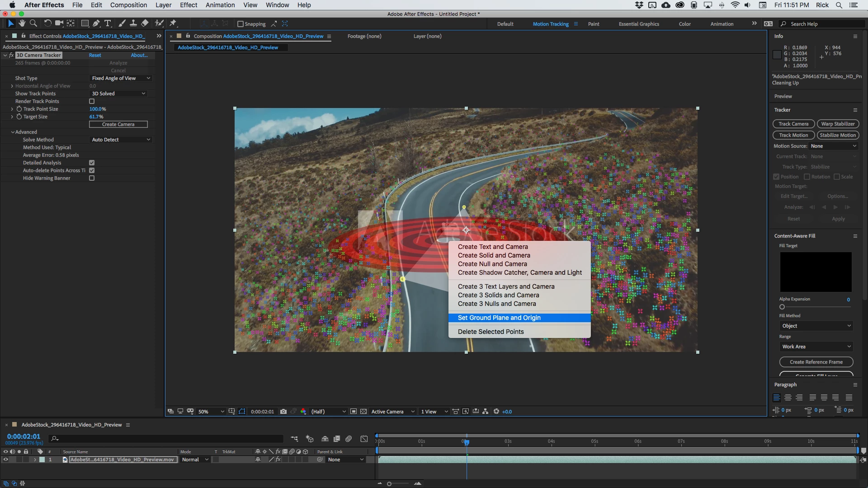868x488 pixels.
Task: Hide the video layer with eye icon
Action: click(x=5, y=460)
